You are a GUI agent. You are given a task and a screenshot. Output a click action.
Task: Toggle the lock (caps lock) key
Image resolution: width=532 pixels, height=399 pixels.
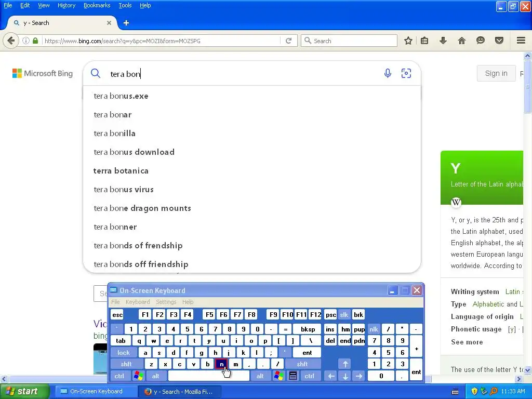tap(124, 353)
